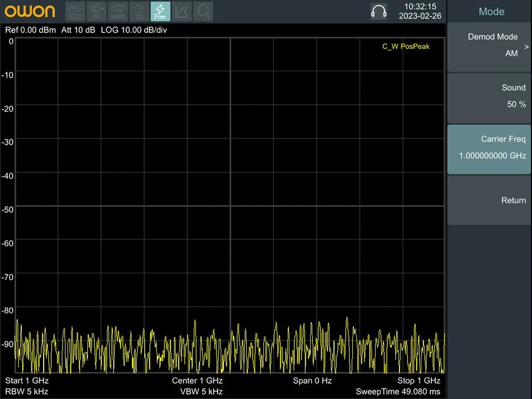Screen dimensions: 532x399
Task: Toggle the single sweep icon
Action: click(118, 11)
